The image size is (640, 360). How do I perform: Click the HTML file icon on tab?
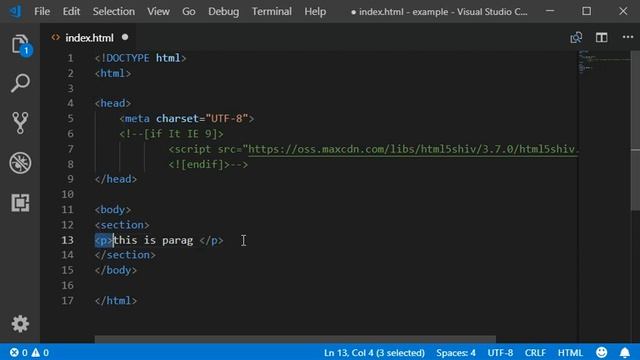(56, 38)
